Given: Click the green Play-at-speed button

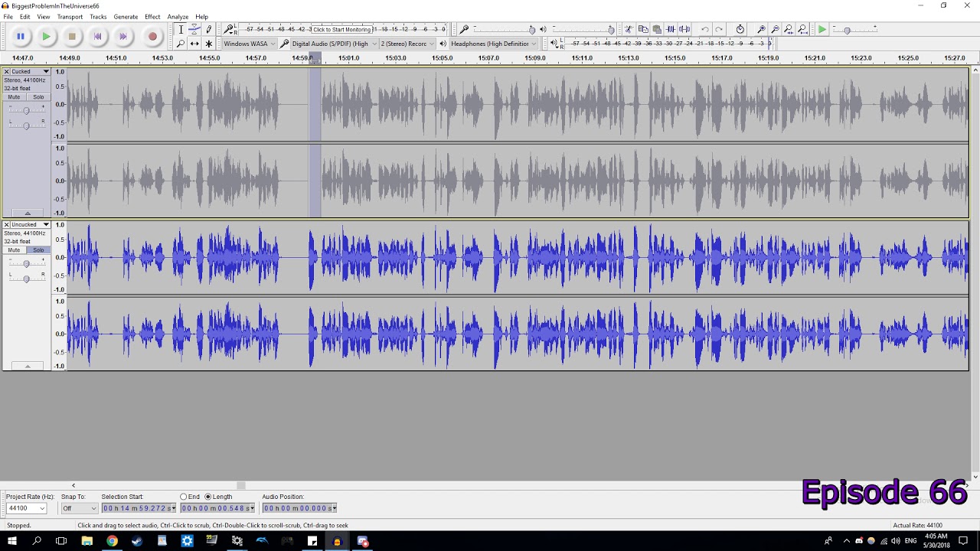Looking at the screenshot, I should click(x=822, y=30).
